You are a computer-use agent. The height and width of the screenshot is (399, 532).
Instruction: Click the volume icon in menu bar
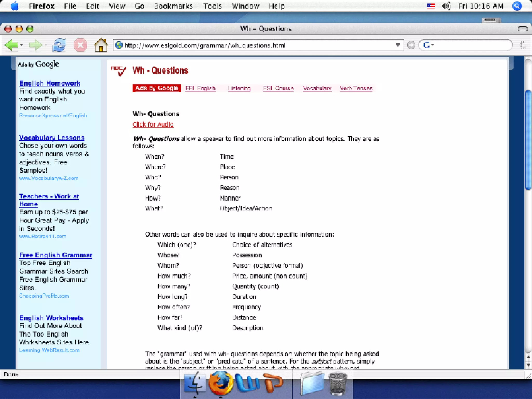(x=446, y=6)
